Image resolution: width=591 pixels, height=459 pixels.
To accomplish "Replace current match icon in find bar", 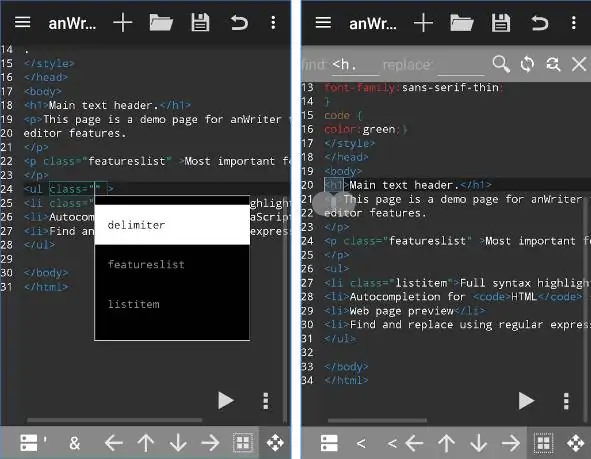I will click(x=527, y=64).
